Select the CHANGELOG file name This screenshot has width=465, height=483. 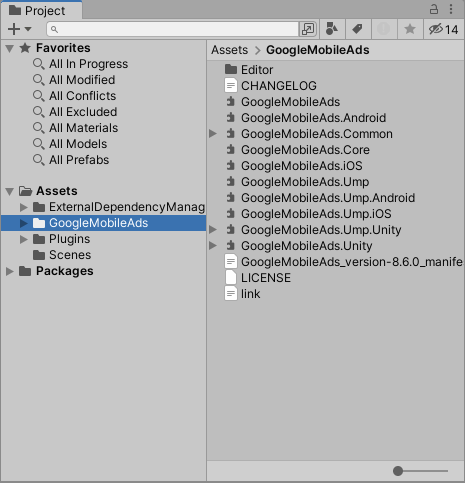click(x=279, y=86)
